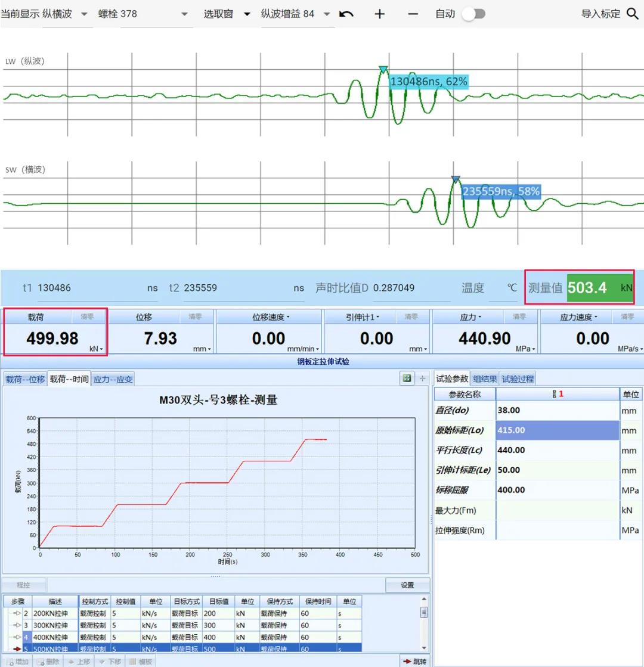
Task: Open the 纵波增益 84 gain dropdown
Action: 326,14
